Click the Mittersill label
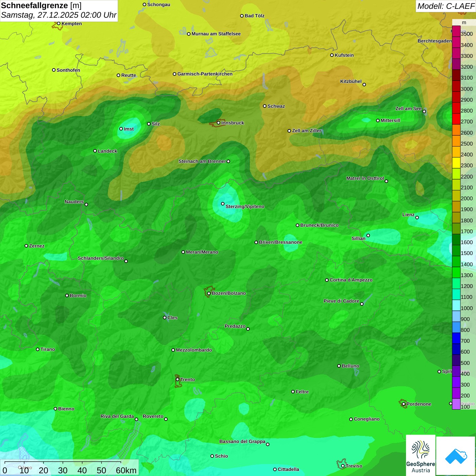The width and height of the screenshot is (476, 476). (390, 120)
